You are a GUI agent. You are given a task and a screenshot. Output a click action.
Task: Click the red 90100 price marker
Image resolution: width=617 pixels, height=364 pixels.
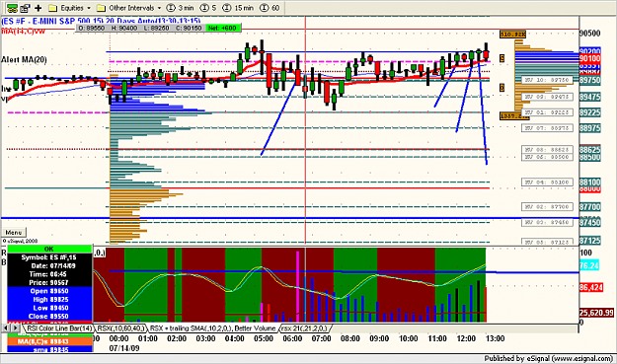pyautogui.click(x=589, y=58)
